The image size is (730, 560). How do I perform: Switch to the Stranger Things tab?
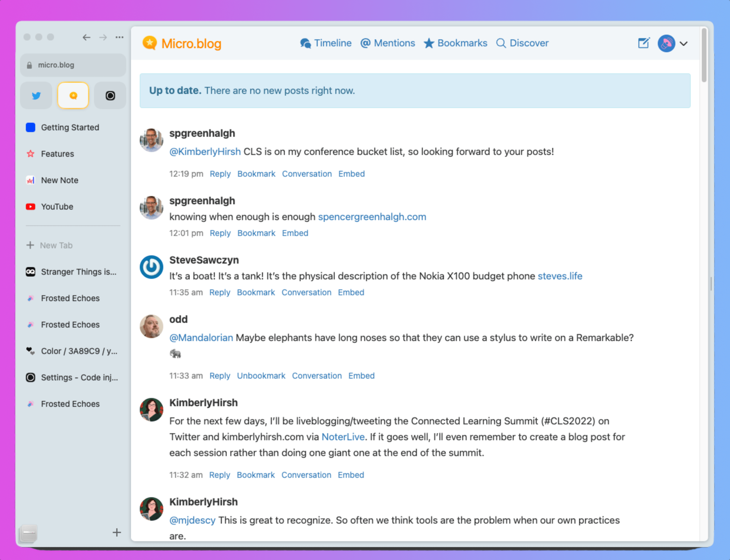pyautogui.click(x=73, y=272)
